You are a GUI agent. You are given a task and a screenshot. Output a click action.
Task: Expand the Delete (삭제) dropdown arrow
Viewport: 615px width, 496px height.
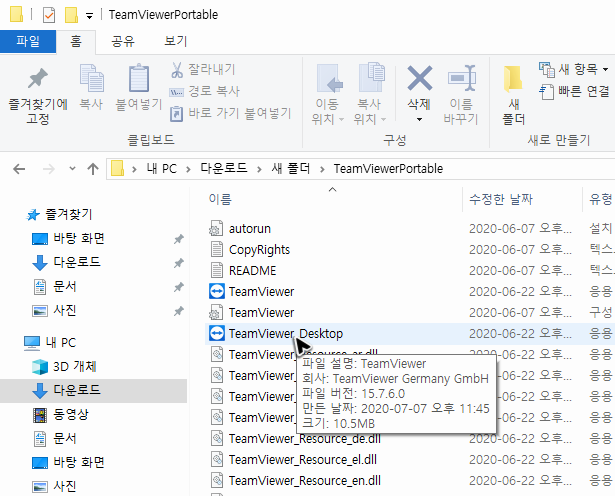419,119
